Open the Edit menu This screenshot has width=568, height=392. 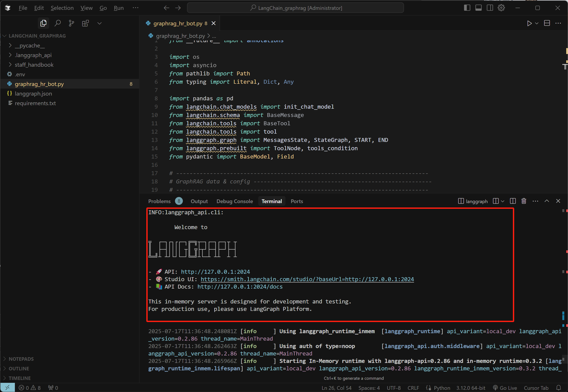pos(39,8)
